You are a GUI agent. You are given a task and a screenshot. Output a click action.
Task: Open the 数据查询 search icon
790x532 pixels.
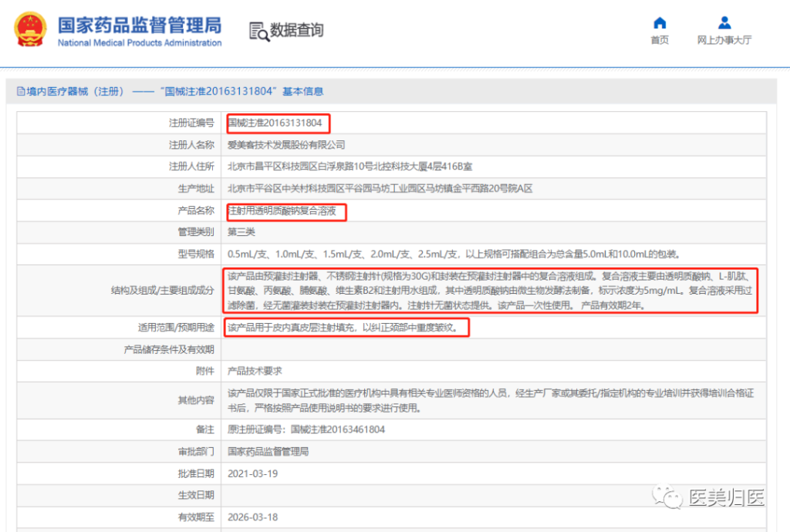[x=259, y=31]
